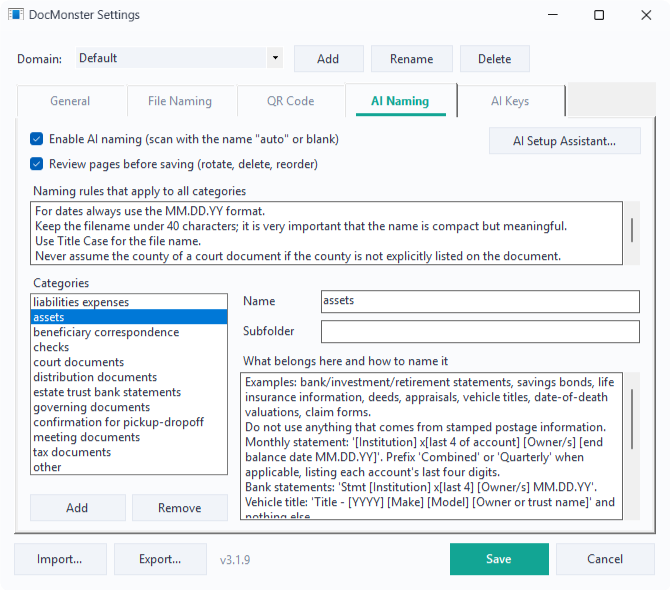670x590 pixels.
Task: Select the AI Naming tab
Action: pyautogui.click(x=400, y=101)
